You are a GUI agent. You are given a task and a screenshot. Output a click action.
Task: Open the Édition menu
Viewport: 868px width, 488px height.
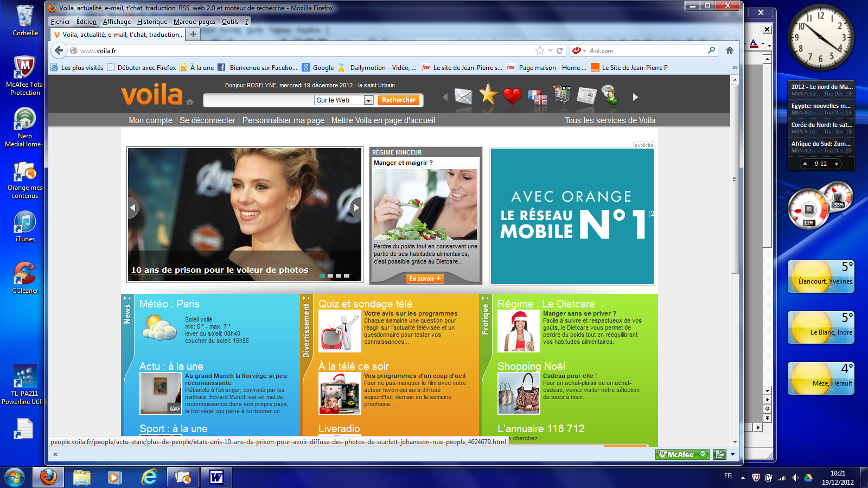[x=86, y=22]
